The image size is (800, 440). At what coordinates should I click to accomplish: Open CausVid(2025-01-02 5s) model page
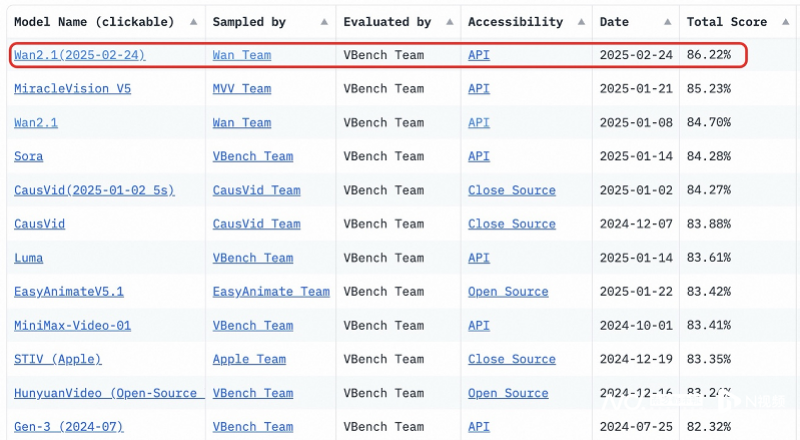tap(94, 190)
